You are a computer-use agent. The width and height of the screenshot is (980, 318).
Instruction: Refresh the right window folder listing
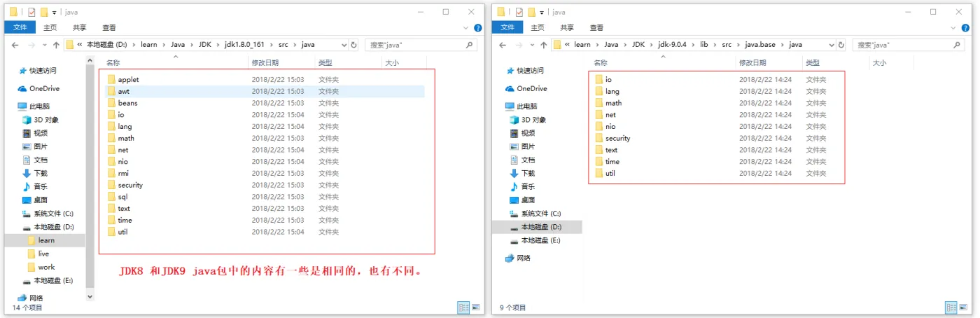841,45
